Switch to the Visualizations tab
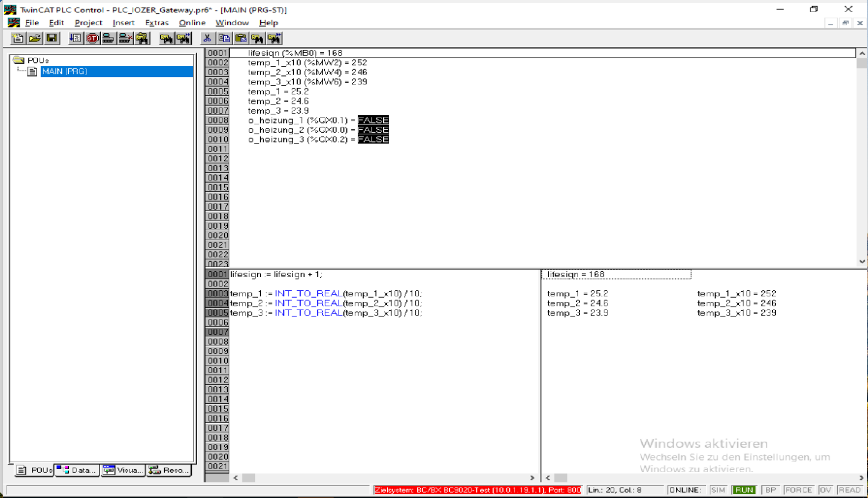This screenshot has width=868, height=498. pyautogui.click(x=123, y=470)
